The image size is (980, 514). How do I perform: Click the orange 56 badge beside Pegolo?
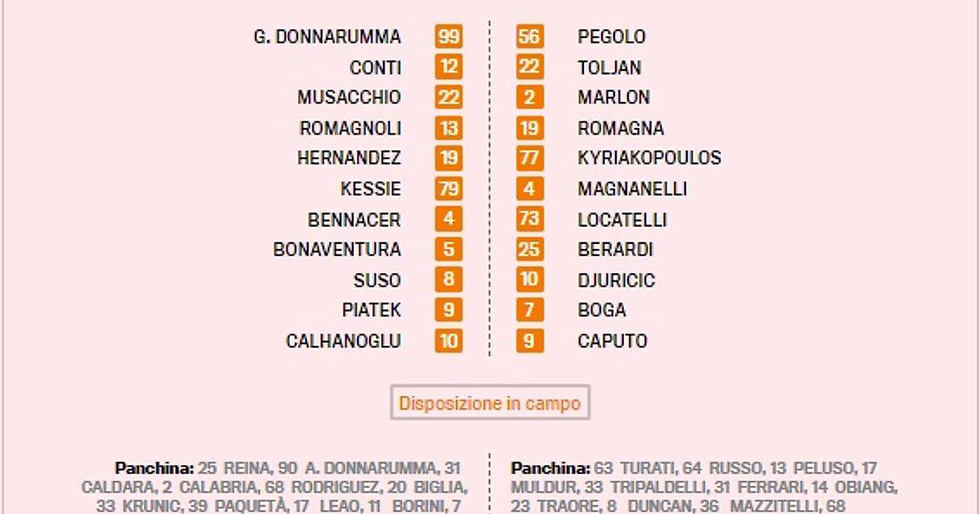(529, 37)
